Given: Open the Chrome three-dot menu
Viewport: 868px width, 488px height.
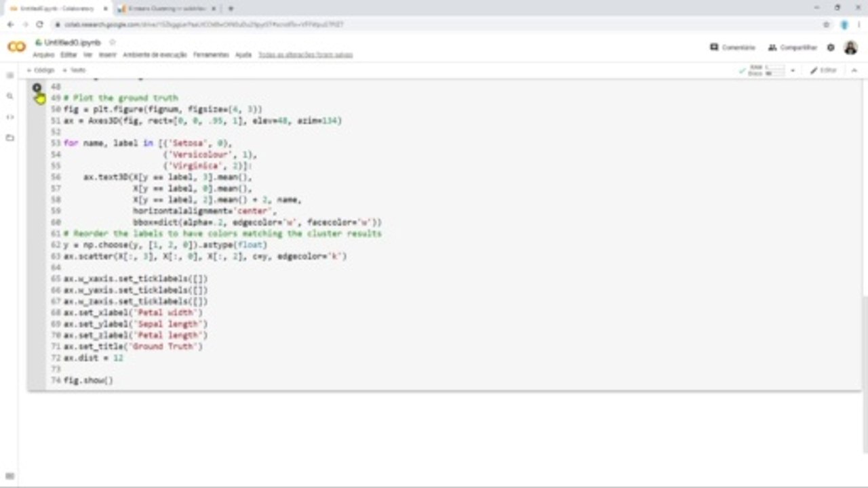Looking at the screenshot, I should (859, 24).
